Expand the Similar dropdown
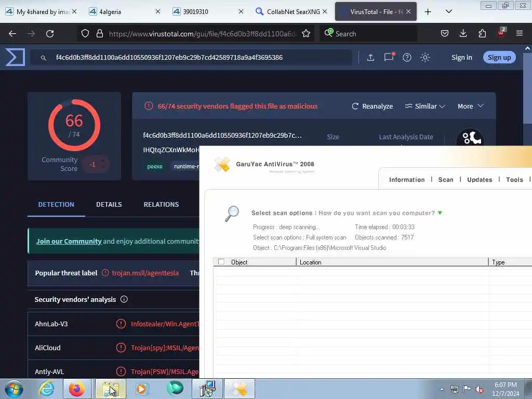The height and width of the screenshot is (399, 532). [x=425, y=106]
